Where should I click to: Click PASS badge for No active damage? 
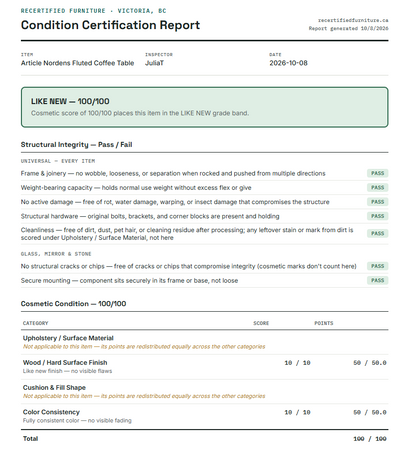[378, 202]
